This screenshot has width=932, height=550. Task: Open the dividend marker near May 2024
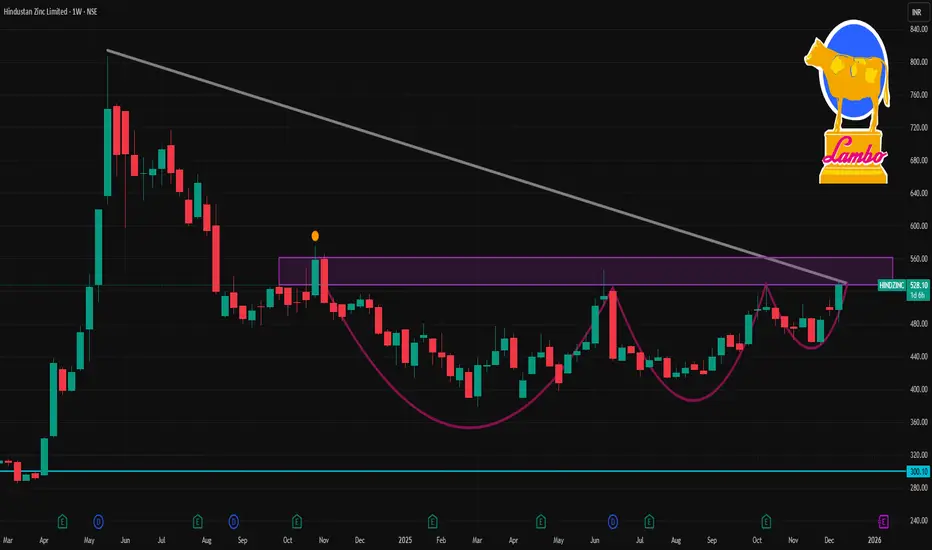[x=99, y=522]
